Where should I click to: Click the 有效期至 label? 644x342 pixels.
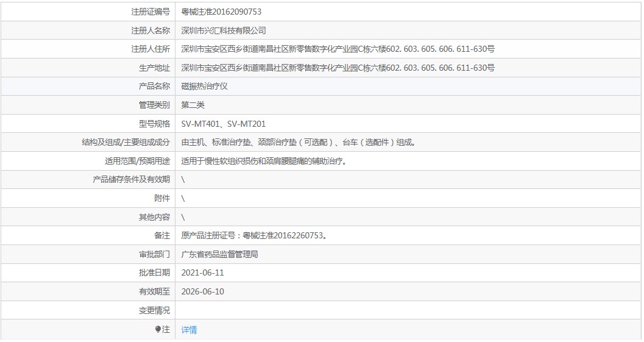154,292
